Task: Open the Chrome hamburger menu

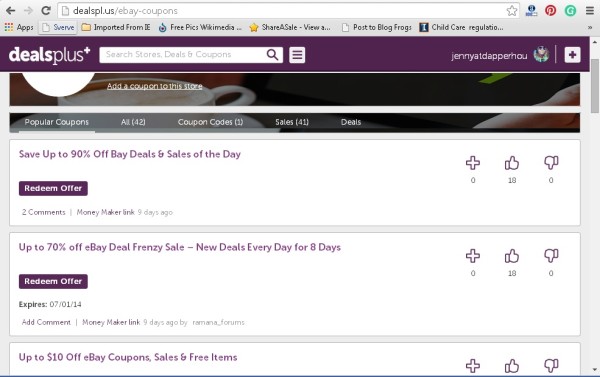Action: pyautogui.click(x=590, y=11)
